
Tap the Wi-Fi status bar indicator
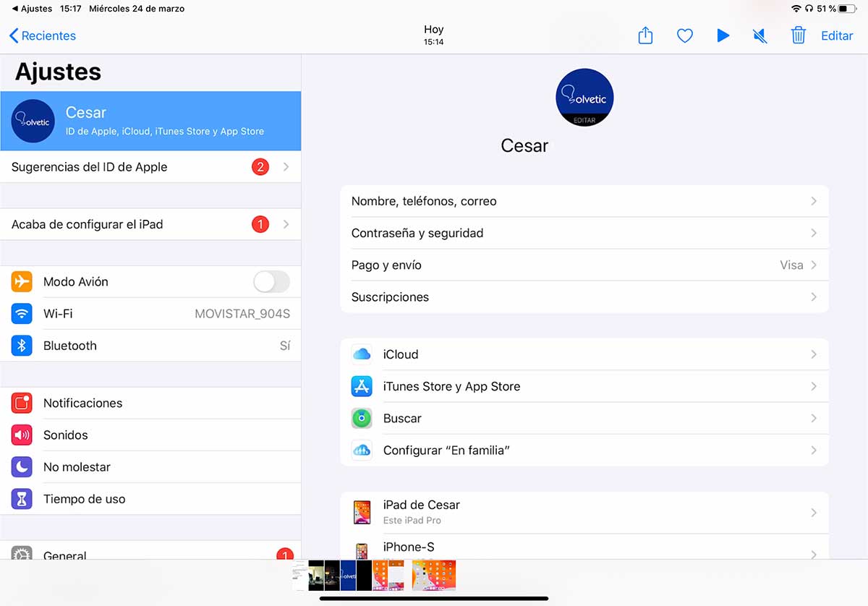point(796,9)
